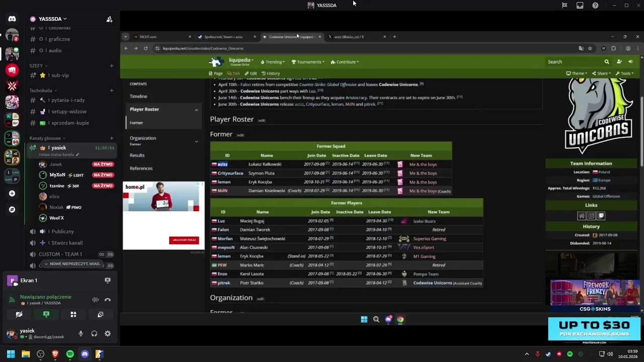
Task: Open voice noise suppression icon
Action: tap(95, 300)
